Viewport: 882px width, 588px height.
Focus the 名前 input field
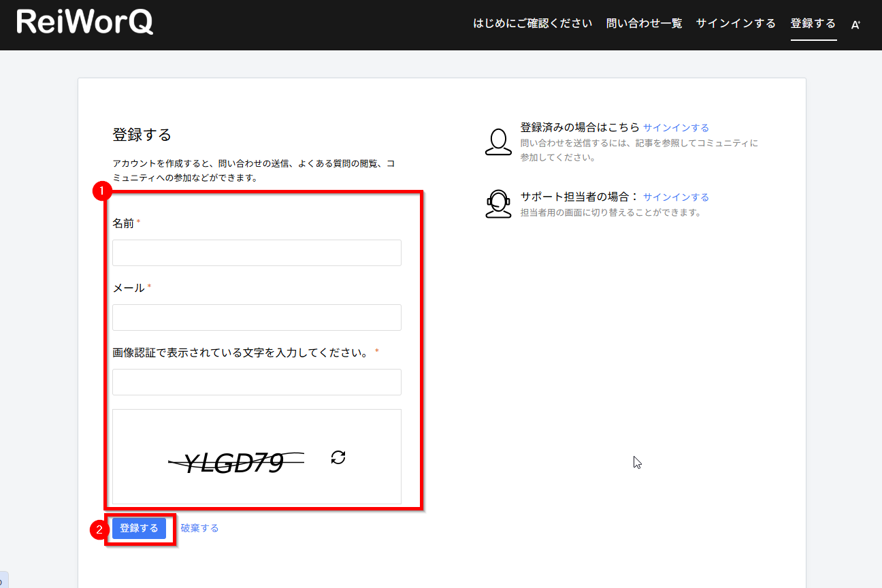[x=257, y=252]
